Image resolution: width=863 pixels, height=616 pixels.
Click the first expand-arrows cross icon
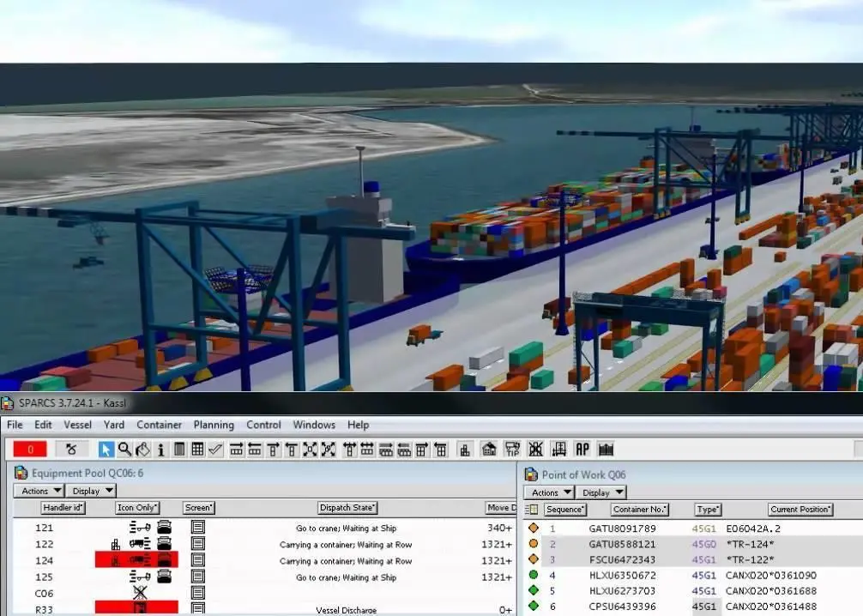coord(310,450)
